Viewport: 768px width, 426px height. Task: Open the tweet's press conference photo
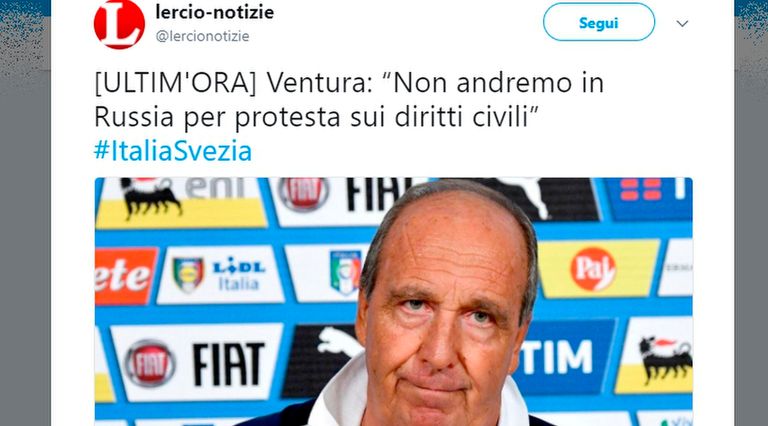point(393,302)
